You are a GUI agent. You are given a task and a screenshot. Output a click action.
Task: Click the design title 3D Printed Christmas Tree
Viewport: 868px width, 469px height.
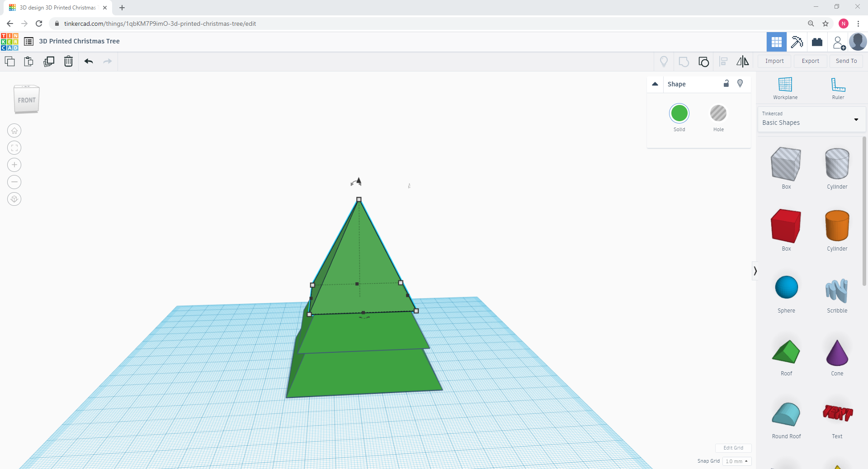click(79, 41)
